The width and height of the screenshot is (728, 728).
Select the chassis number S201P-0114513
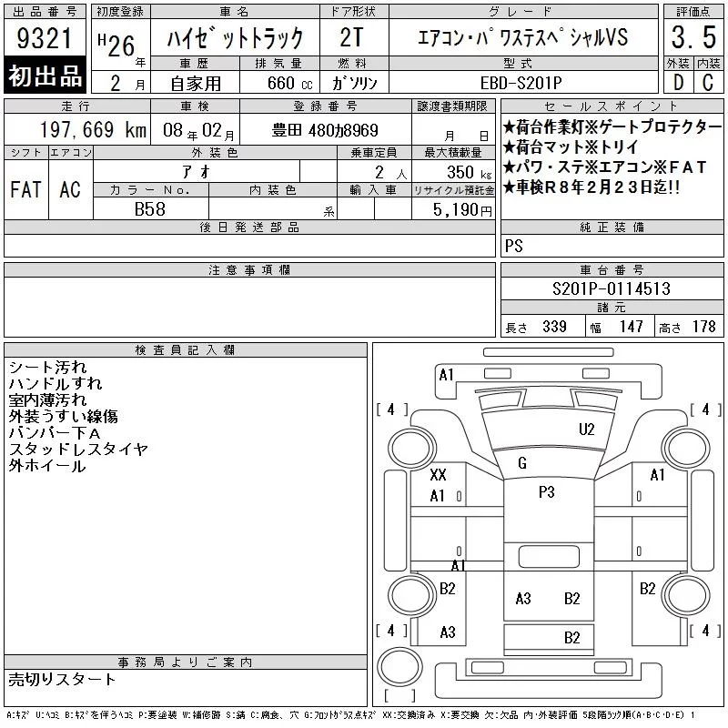coord(612,288)
